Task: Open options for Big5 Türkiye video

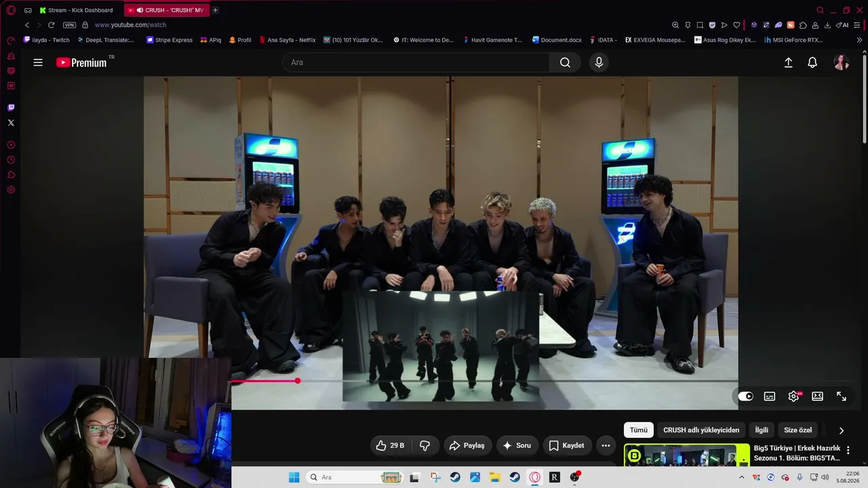Action: click(x=848, y=451)
